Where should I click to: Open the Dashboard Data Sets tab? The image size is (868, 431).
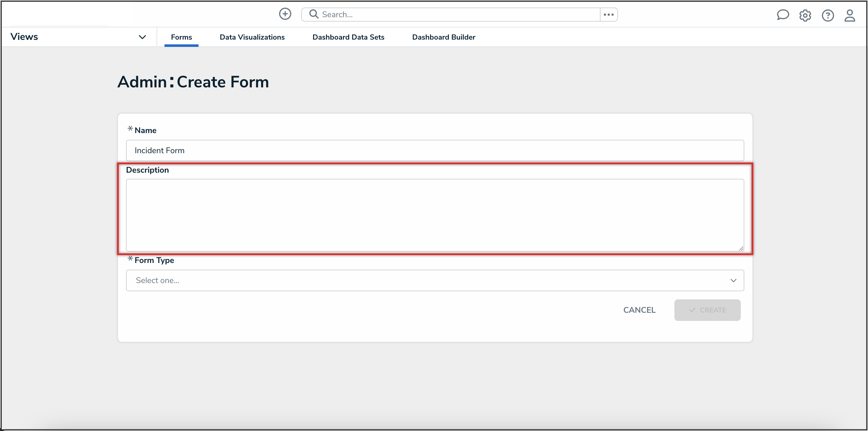click(348, 37)
